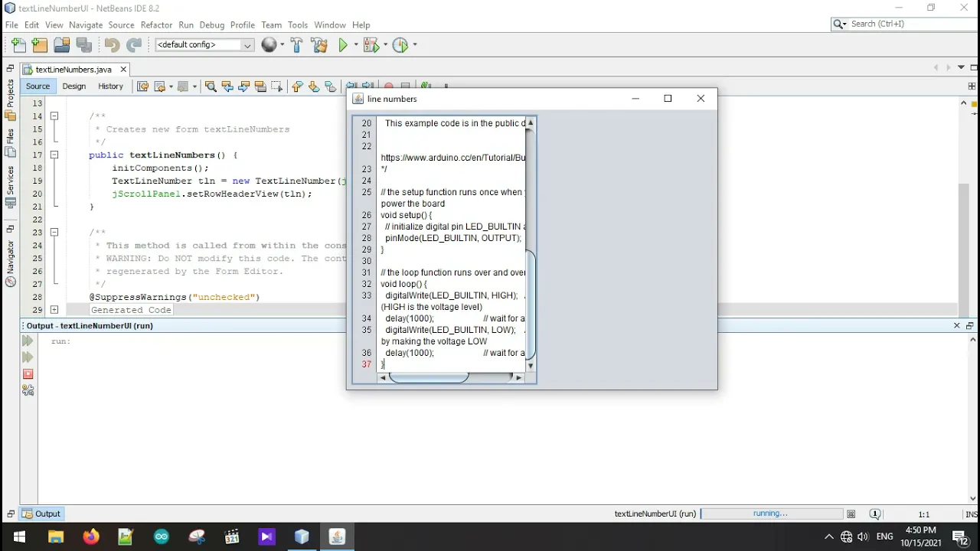Open the default config dropdown
980x551 pixels.
click(204, 45)
